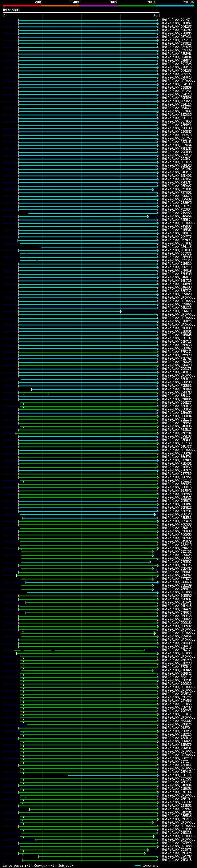Image resolution: width=197 pixels, height=868 pixels.
Task: Open hit UniRef100_O81695
Action: click(x=177, y=47)
